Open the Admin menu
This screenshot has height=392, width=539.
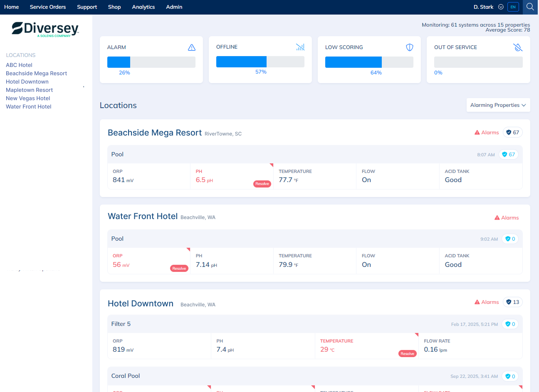click(174, 7)
